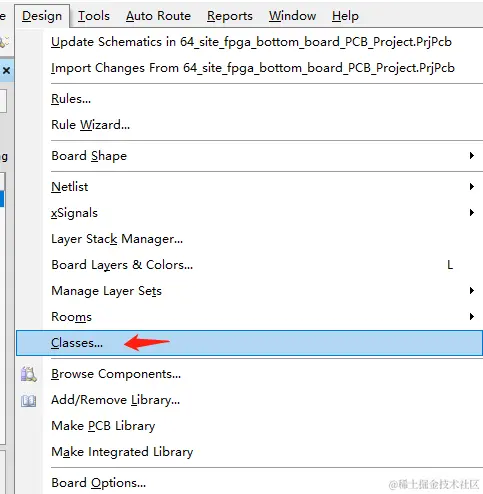The width and height of the screenshot is (483, 494).
Task: Open the Help menu
Action: [x=345, y=16]
